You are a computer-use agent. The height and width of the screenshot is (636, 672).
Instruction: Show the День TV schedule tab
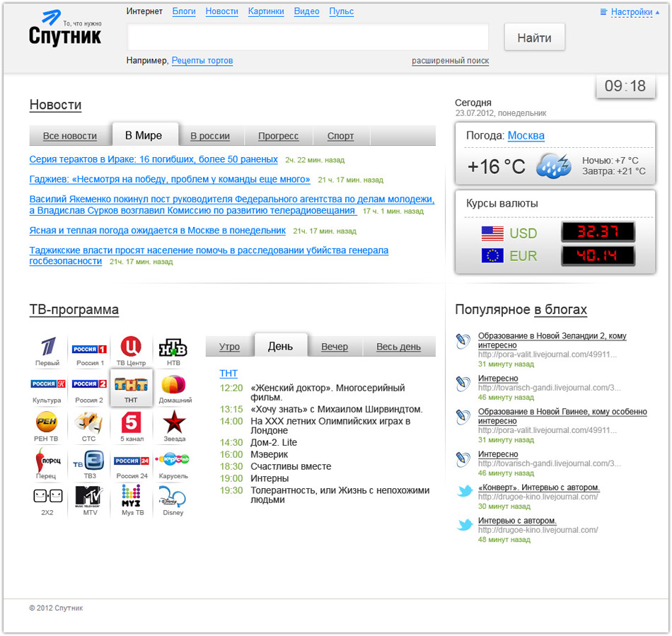coord(280,346)
